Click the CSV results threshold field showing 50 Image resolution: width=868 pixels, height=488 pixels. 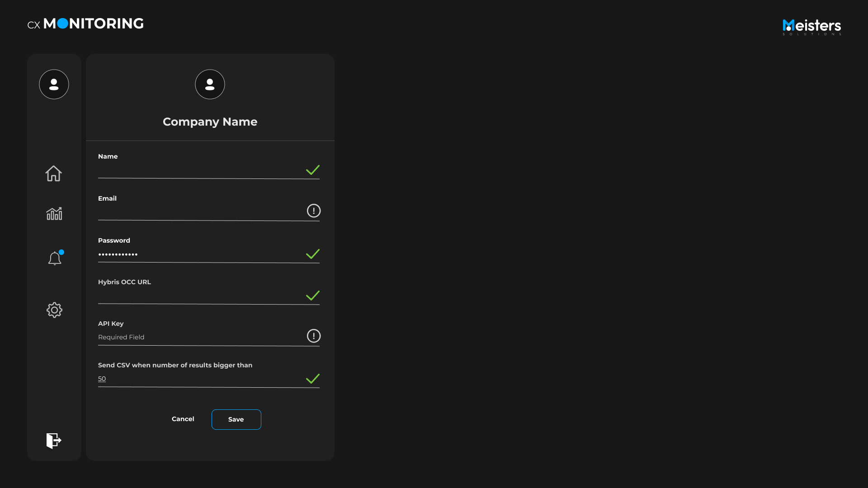tap(199, 379)
